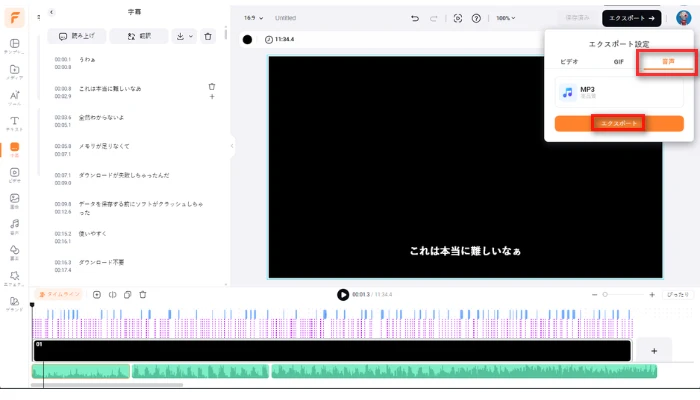Select the メモリが足りなくて subtitle line
The height and width of the screenshot is (400, 700).
tap(104, 146)
